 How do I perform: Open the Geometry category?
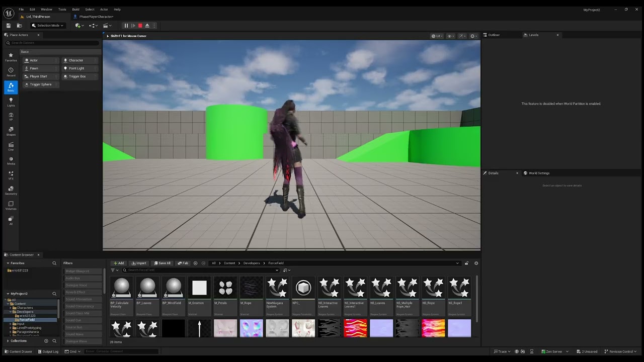click(11, 191)
